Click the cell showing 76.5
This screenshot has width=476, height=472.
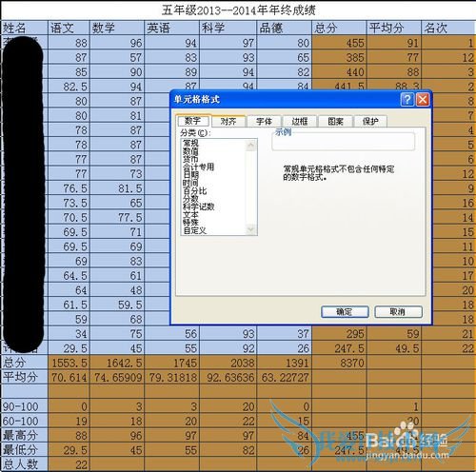click(x=69, y=188)
